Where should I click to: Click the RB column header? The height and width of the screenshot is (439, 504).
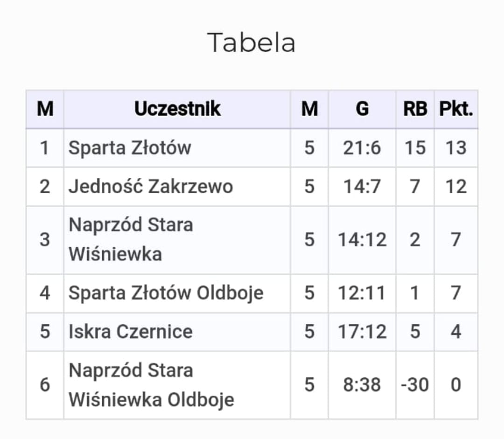point(415,109)
